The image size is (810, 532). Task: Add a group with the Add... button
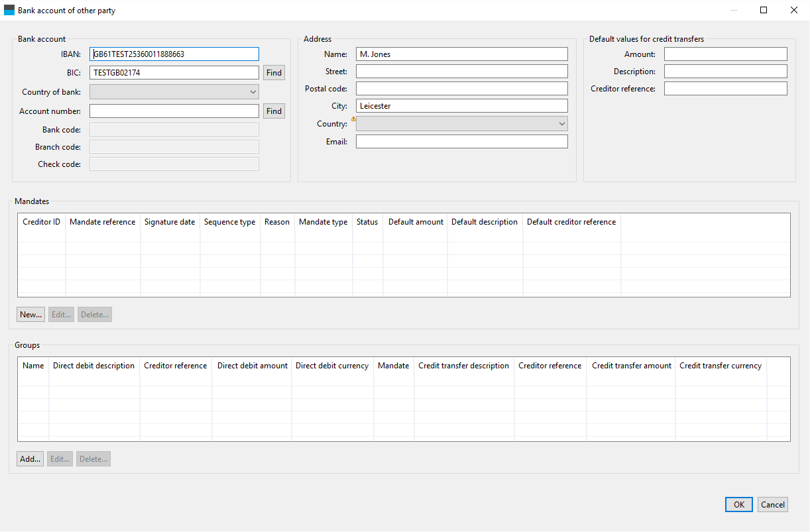coord(30,459)
